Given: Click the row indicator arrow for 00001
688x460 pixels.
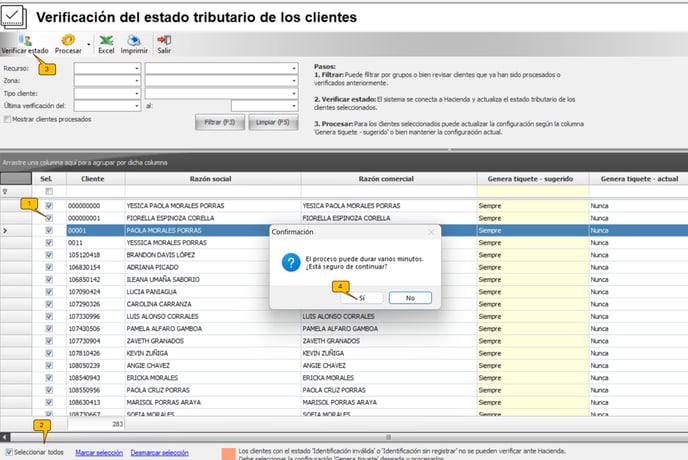Looking at the screenshot, I should 5,230.
